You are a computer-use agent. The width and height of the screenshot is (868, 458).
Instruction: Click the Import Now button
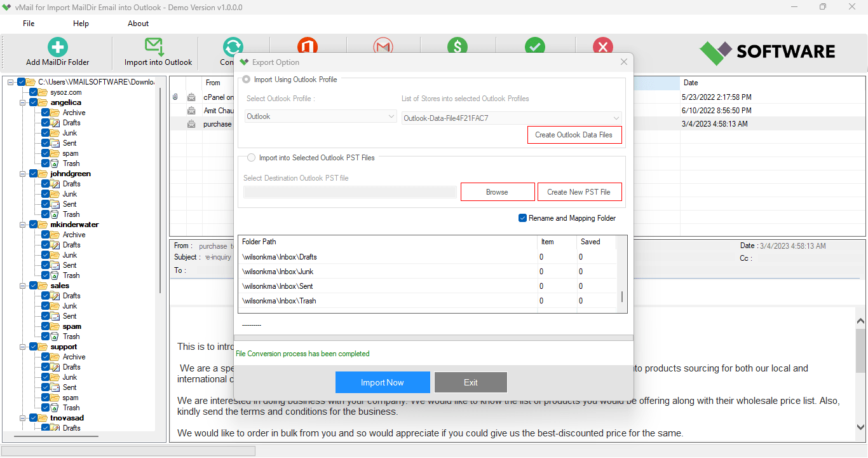point(383,382)
